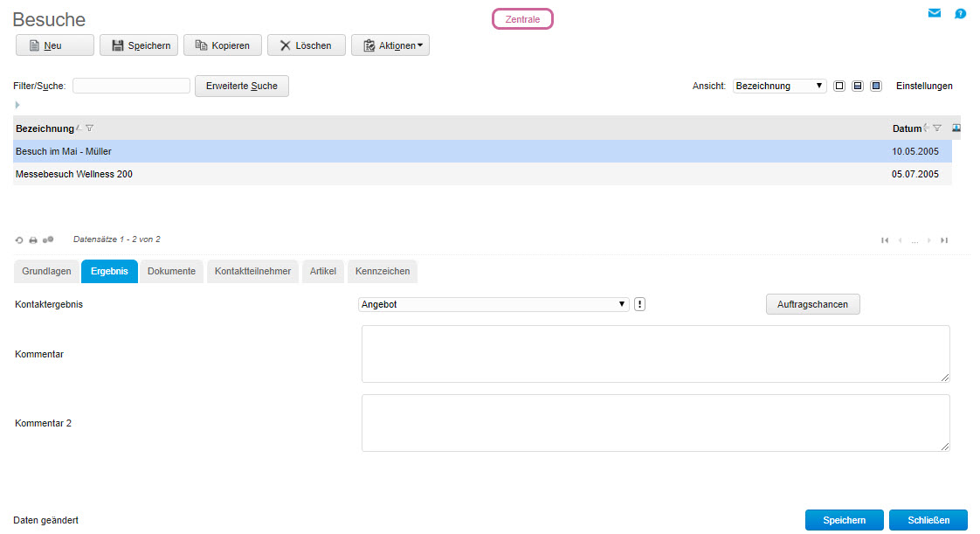This screenshot has width=980, height=534.
Task: Open the Ansicht dropdown showing Bezeichnung
Action: click(x=779, y=86)
